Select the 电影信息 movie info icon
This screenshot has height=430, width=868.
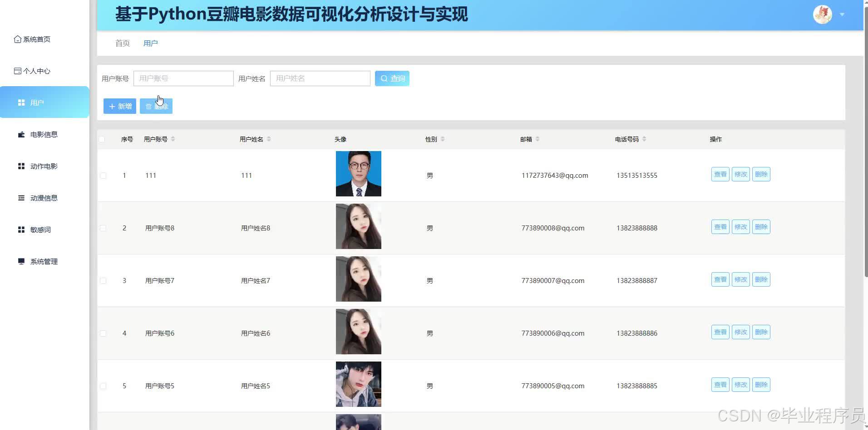click(x=21, y=134)
